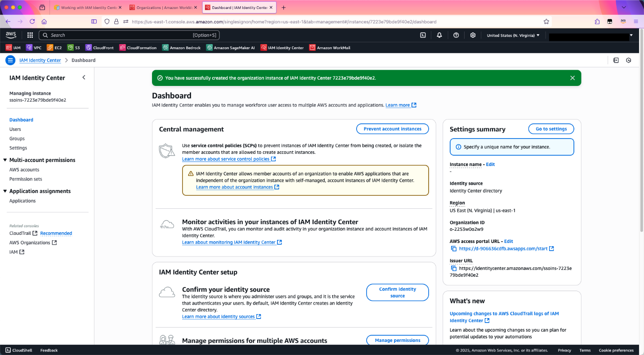Dismiss the green success banner
Image resolution: width=644 pixels, height=355 pixels.
572,78
